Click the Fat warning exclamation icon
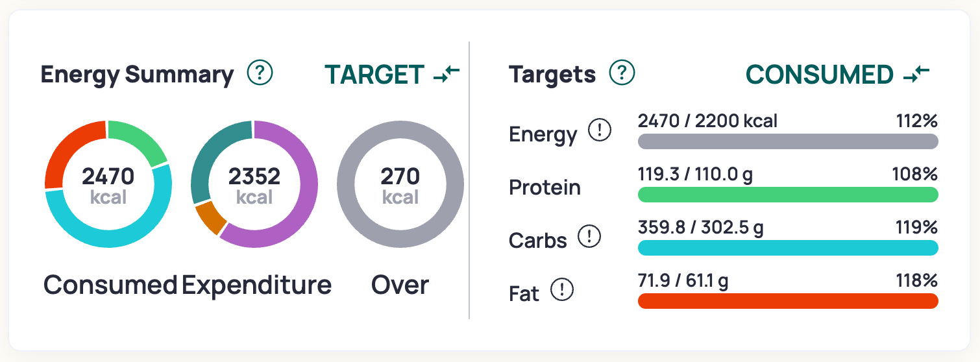Viewport: 980px width, 362px height. 562,290
